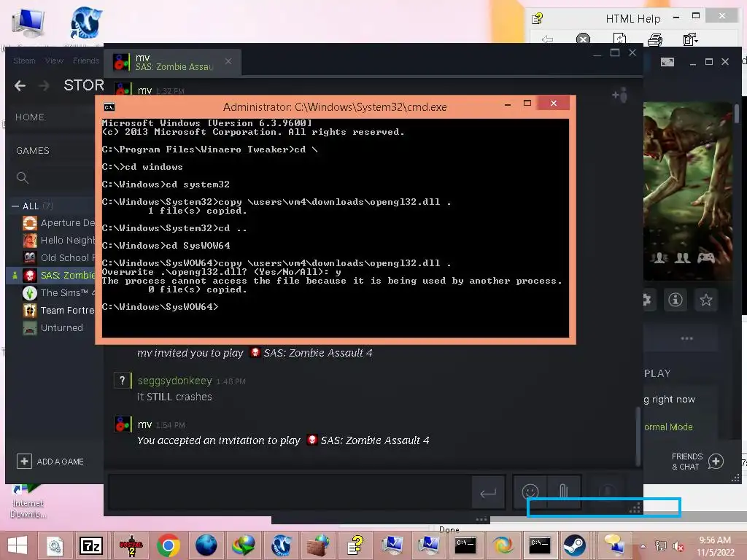Open Google Chrome from the taskbar

[168, 545]
